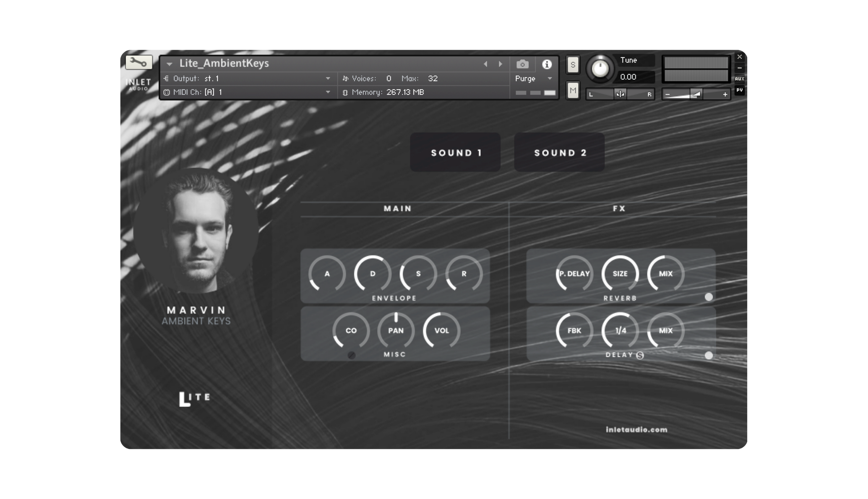Click the delay sync S icon

pyautogui.click(x=640, y=355)
